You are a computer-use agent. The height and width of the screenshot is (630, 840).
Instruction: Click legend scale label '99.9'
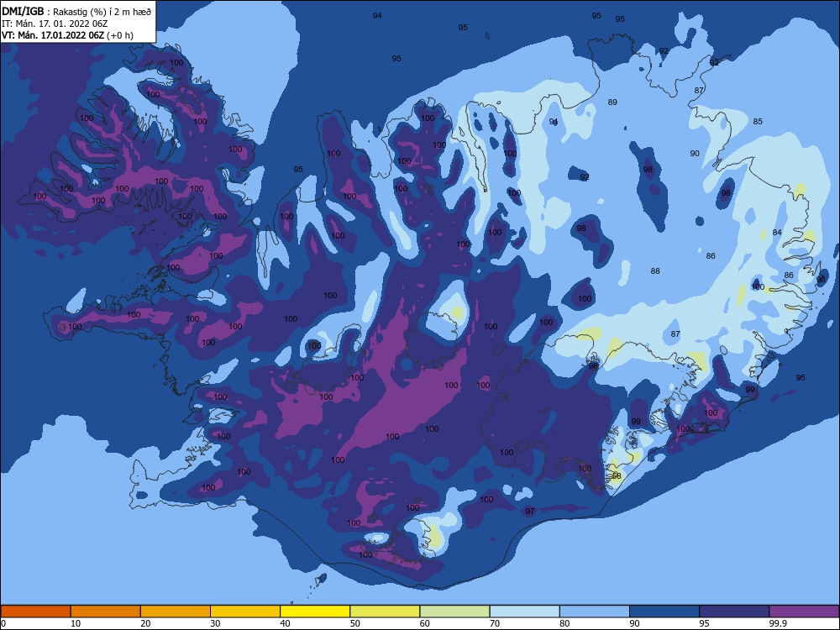point(777,623)
